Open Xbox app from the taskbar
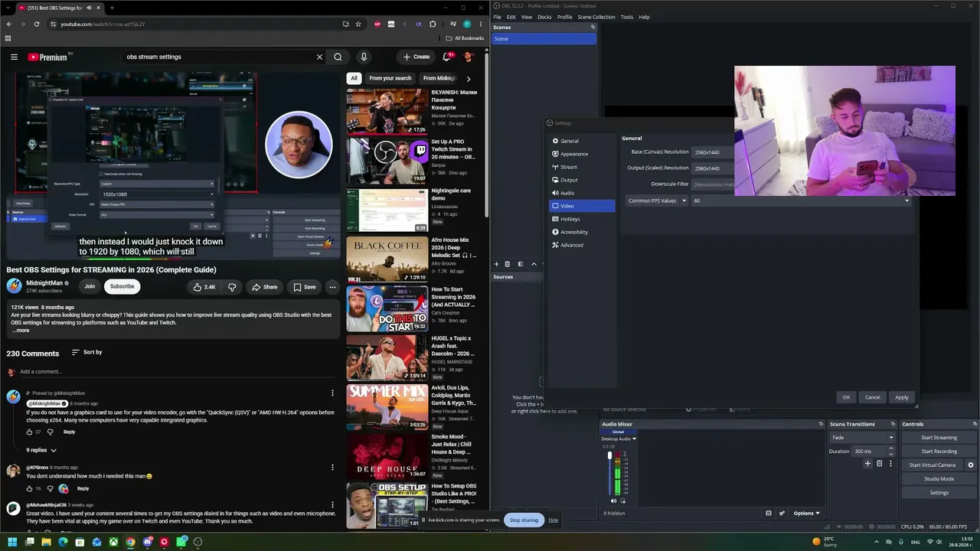The height and width of the screenshot is (551, 980). tap(113, 542)
